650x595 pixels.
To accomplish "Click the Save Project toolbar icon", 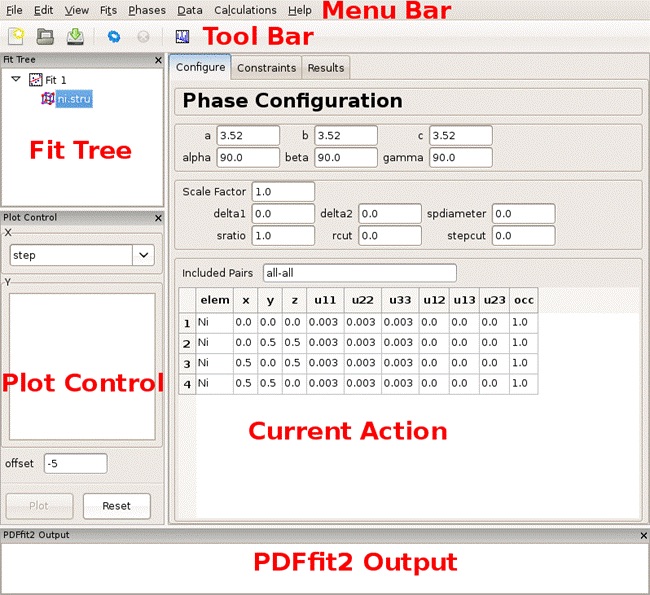I will click(75, 37).
